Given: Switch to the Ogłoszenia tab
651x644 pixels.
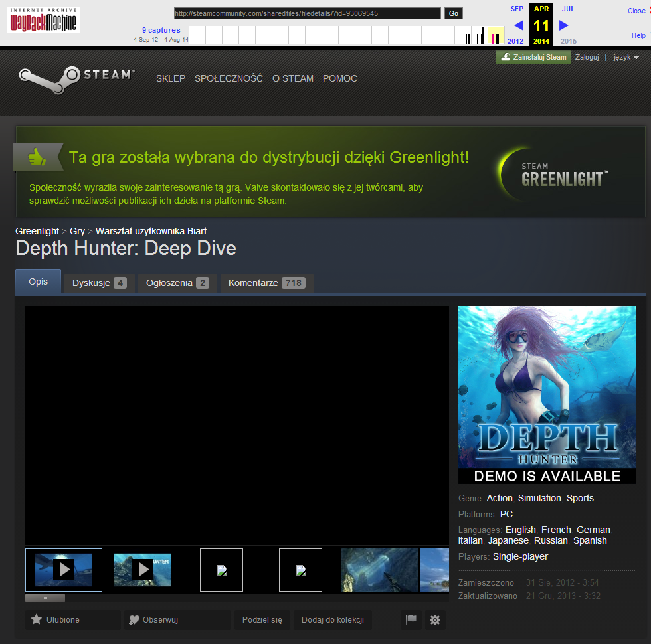Looking at the screenshot, I should point(177,283).
